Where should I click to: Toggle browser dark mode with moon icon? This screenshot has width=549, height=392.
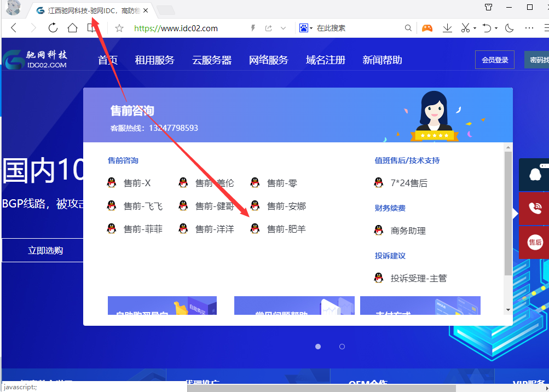click(x=509, y=27)
